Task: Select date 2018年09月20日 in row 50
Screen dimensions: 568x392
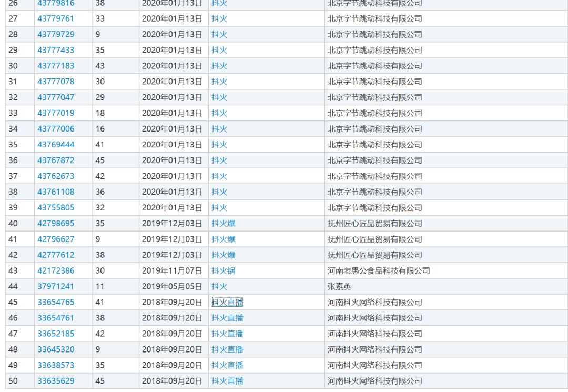Action: (174, 381)
